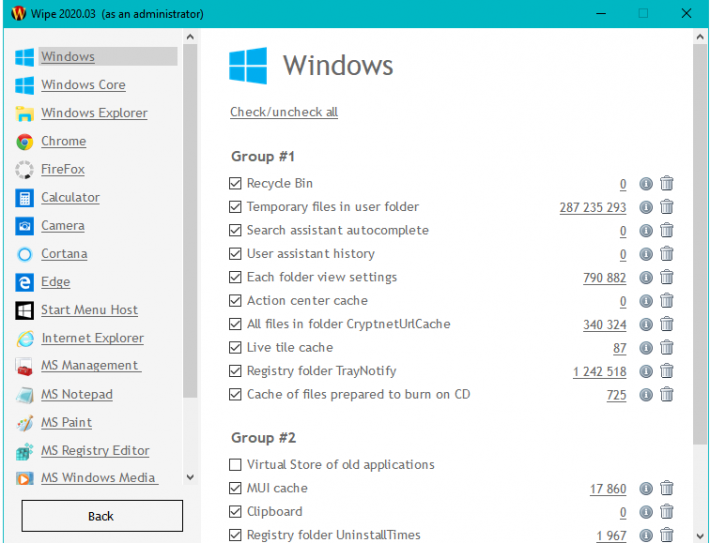Open info for Temporary files in user folder
The image size is (710, 543).
click(646, 207)
